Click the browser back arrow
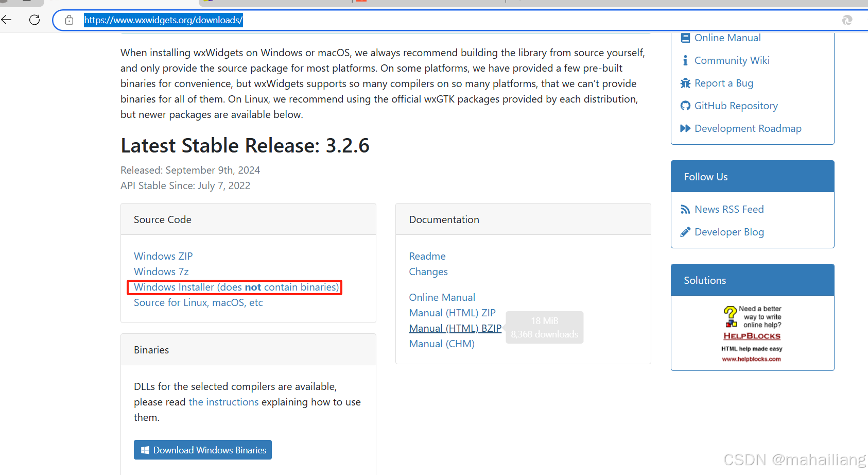Screen dimensions: 868x475 tap(7, 20)
